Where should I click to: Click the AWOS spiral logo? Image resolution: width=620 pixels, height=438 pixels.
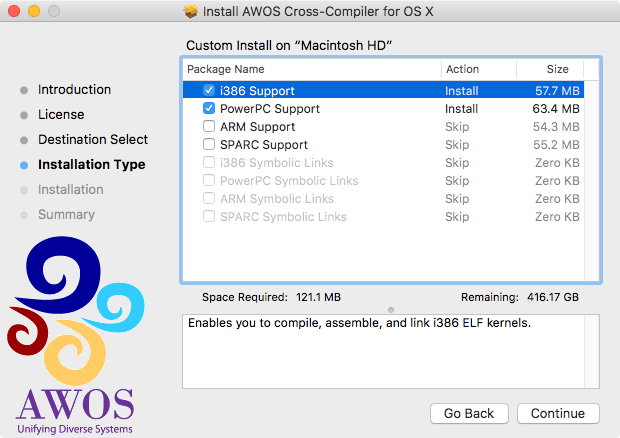tap(76, 310)
